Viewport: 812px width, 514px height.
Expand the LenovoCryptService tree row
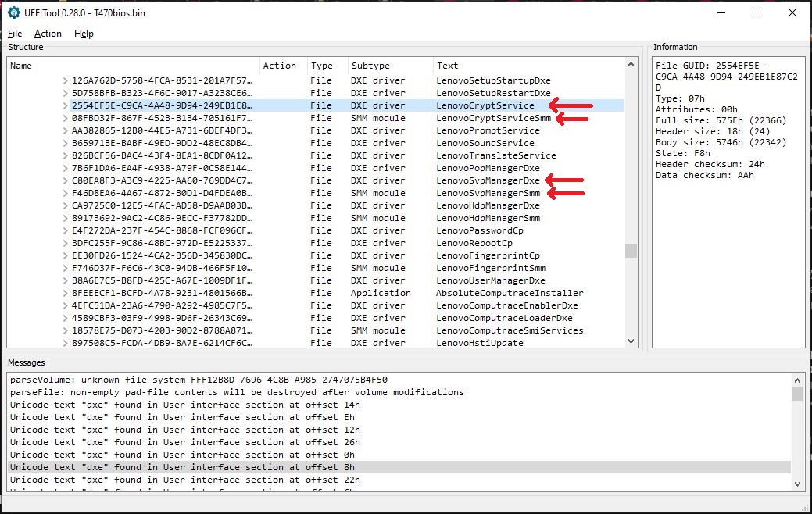pos(65,105)
